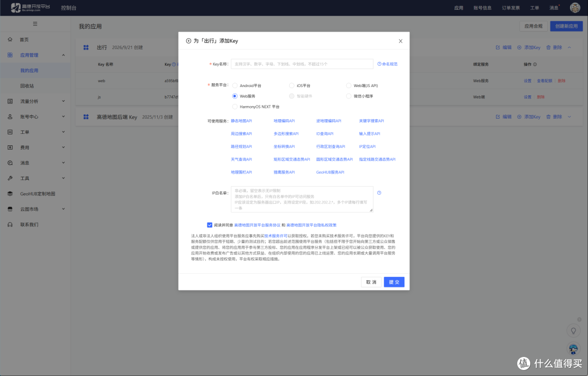Expand the 高德地图后端 Key card chevron
The image size is (588, 376).
click(569, 117)
